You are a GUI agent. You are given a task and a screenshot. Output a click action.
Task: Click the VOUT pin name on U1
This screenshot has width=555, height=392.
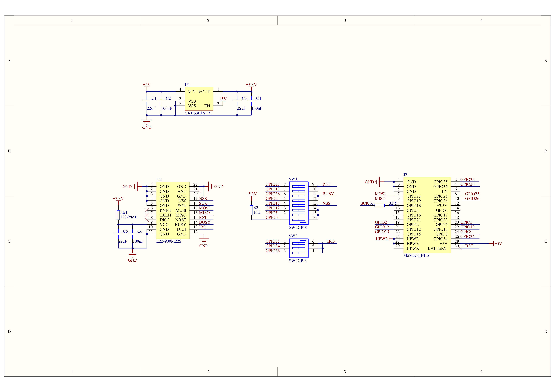[204, 92]
